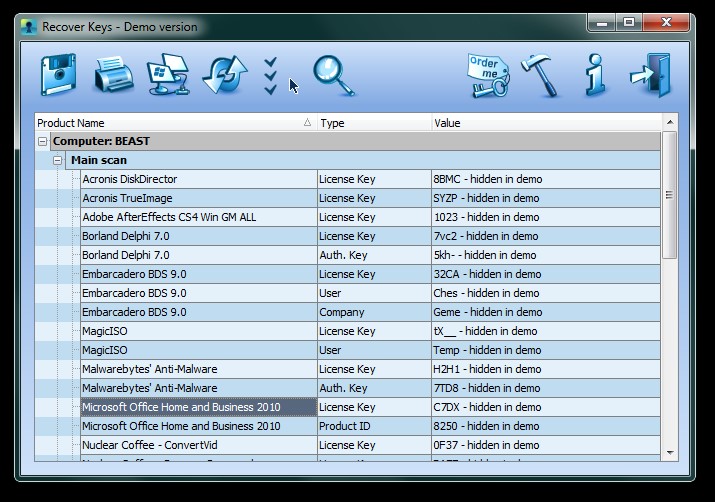Open the magnifying glass search tool
This screenshot has width=715, height=502.
pos(333,75)
